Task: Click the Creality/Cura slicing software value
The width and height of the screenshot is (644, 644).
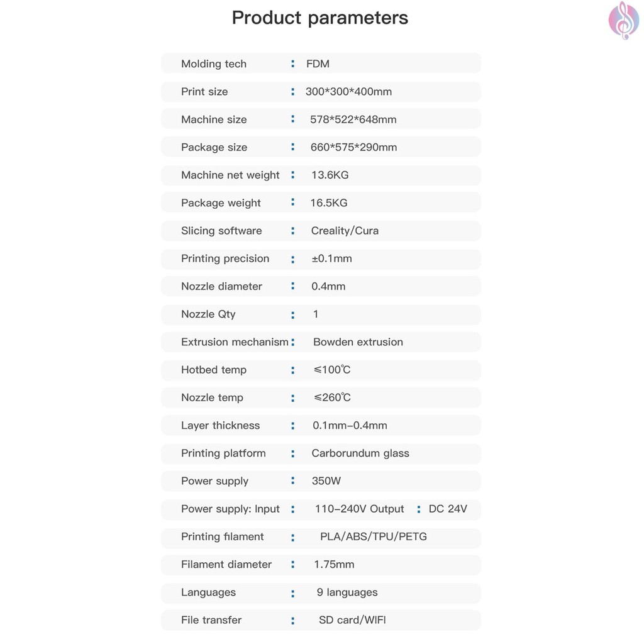Action: point(345,231)
